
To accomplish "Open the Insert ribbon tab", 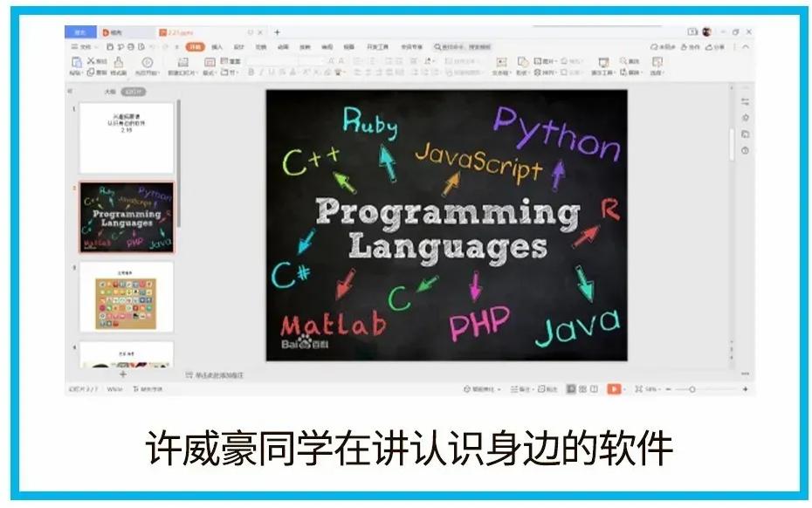I will [x=217, y=46].
